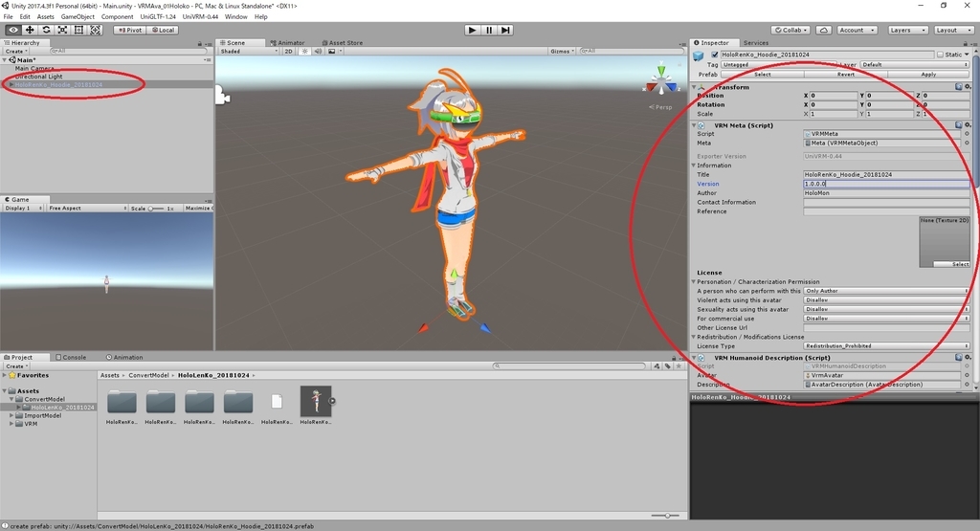Adjust the Game view Scale slider

[x=156, y=208]
